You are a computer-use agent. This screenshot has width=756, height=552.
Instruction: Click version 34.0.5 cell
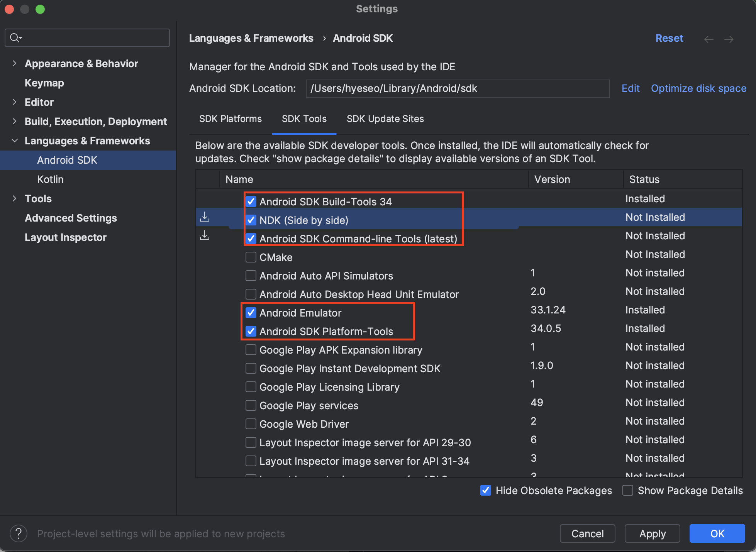pyautogui.click(x=546, y=328)
